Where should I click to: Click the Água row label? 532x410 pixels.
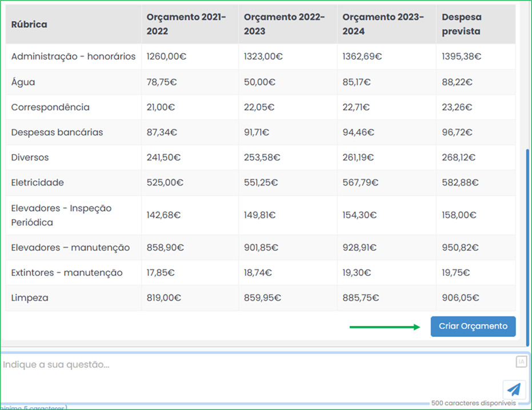[23, 82]
